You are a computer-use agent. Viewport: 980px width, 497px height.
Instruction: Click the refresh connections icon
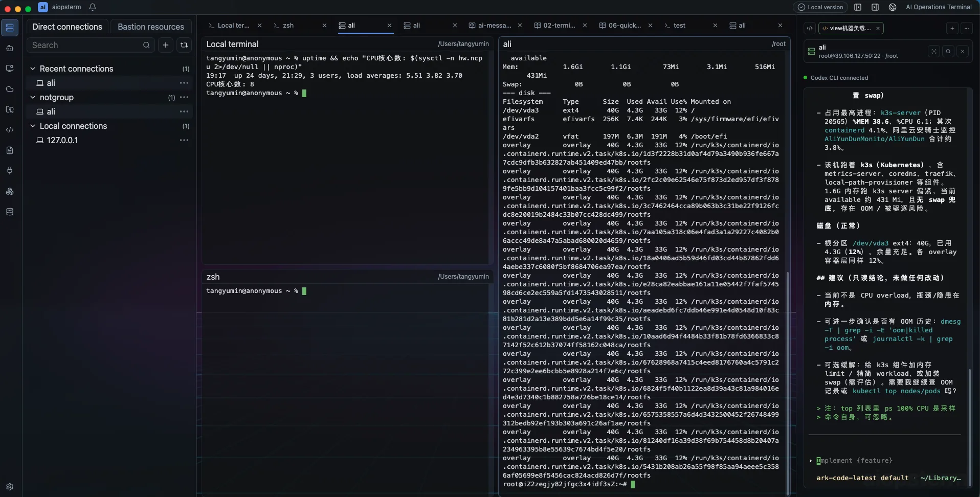coord(184,45)
